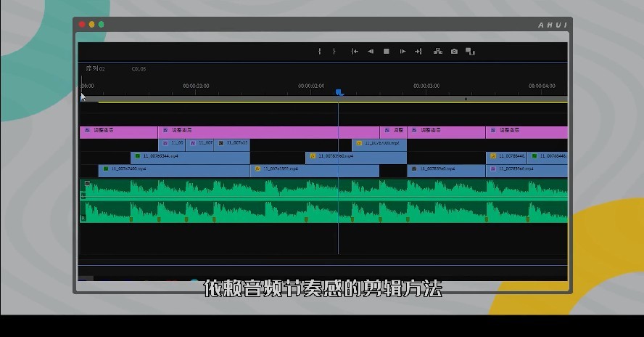Step back one frame
Image resolution: width=644 pixels, height=337 pixels.
click(x=371, y=52)
